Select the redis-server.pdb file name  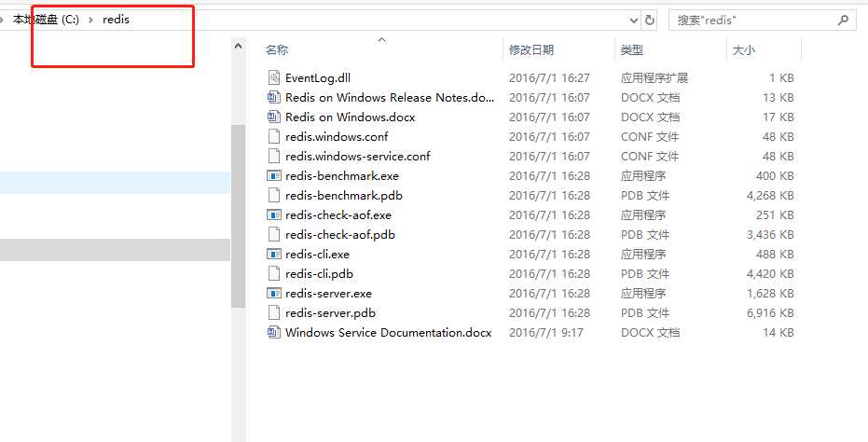click(330, 313)
